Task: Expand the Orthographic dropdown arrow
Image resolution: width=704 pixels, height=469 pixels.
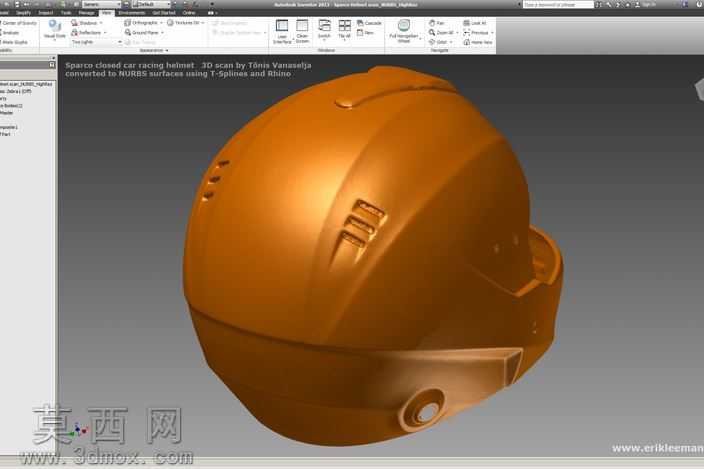Action: (x=161, y=23)
